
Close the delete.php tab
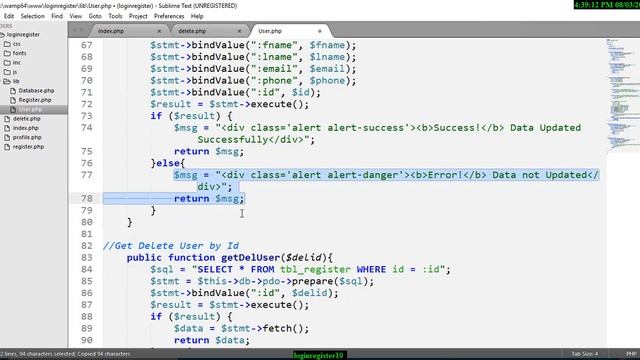239,31
